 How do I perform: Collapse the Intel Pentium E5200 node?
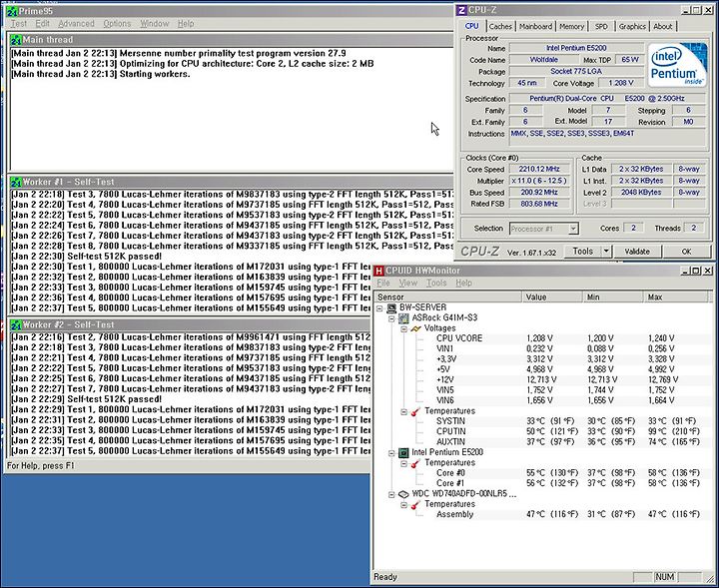coord(392,453)
